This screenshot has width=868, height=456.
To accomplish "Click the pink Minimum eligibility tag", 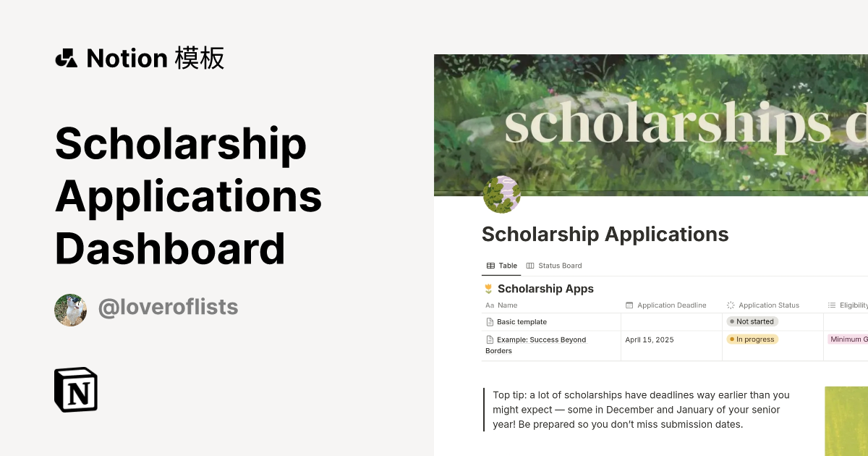I will (x=848, y=339).
